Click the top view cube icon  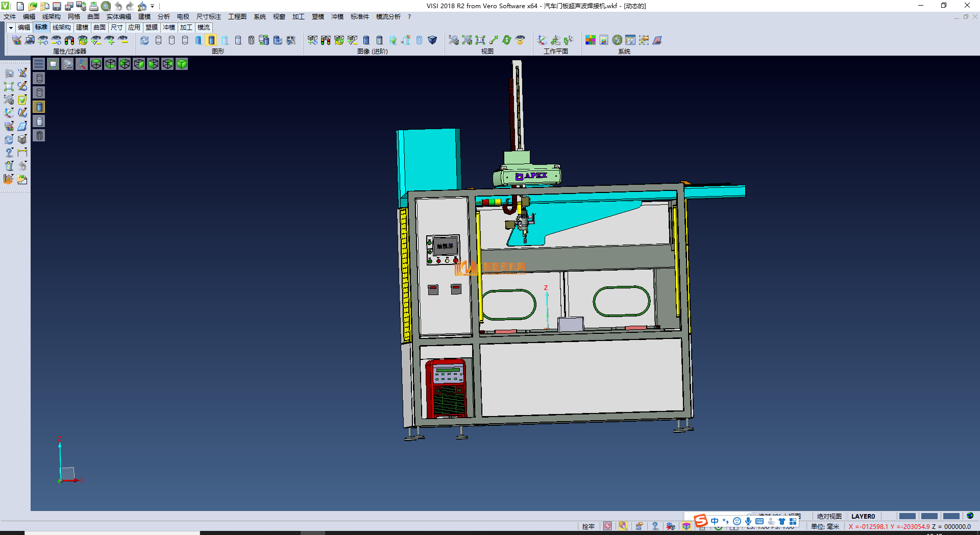point(96,64)
